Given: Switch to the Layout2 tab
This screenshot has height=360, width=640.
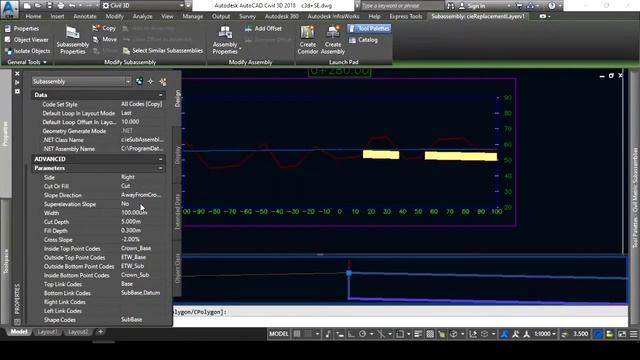Looking at the screenshot, I should [78, 332].
